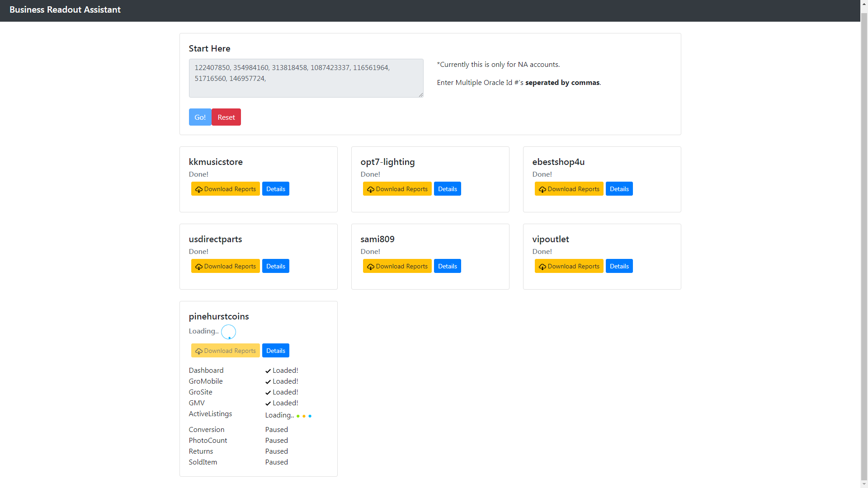Click cloud download icon on vipoutlet card
This screenshot has height=488, width=868.
click(542, 267)
